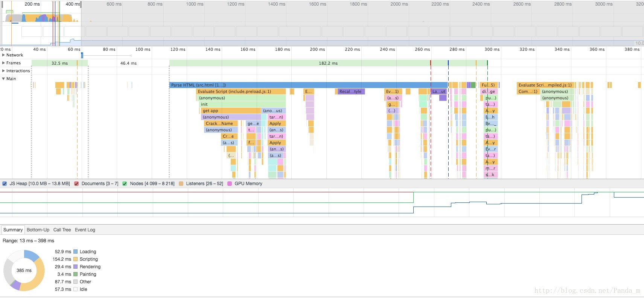This screenshot has height=298, width=644.
Task: Click the 'Ful..5)' block near 300 ms
Action: (489, 85)
